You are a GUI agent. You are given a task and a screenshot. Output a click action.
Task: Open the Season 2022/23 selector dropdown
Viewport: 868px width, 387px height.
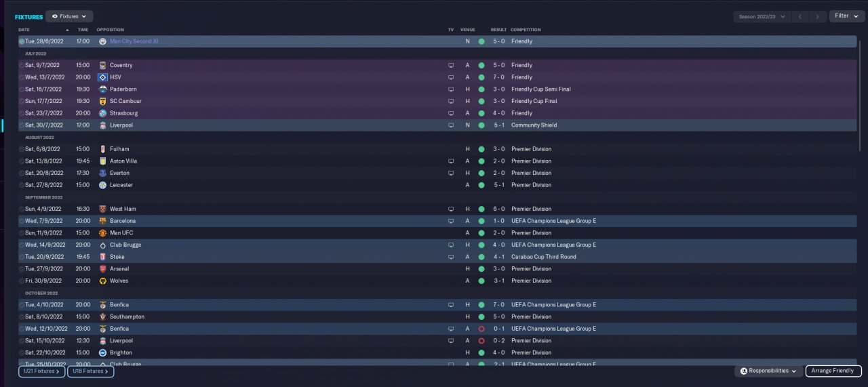pos(762,16)
